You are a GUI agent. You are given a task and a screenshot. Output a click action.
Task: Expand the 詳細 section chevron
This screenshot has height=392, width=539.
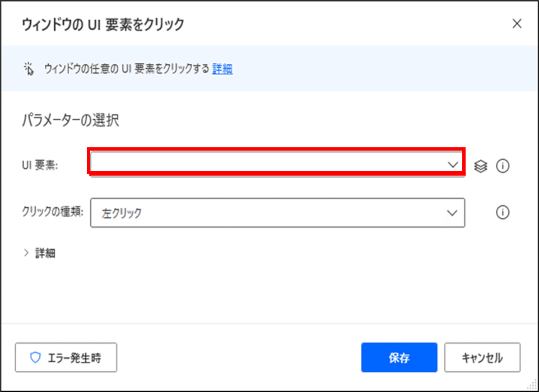tap(26, 253)
